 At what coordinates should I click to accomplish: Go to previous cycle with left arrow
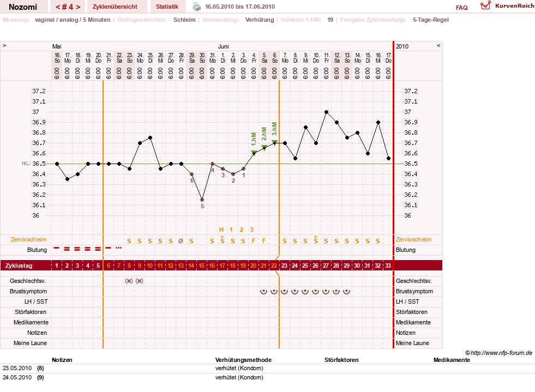pos(58,7)
